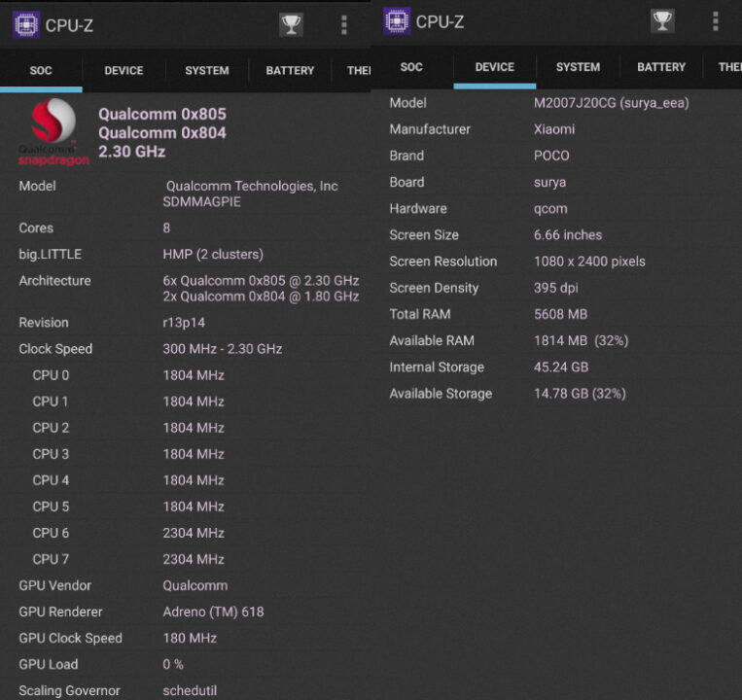Select Revision value 'r13p14'

184,323
